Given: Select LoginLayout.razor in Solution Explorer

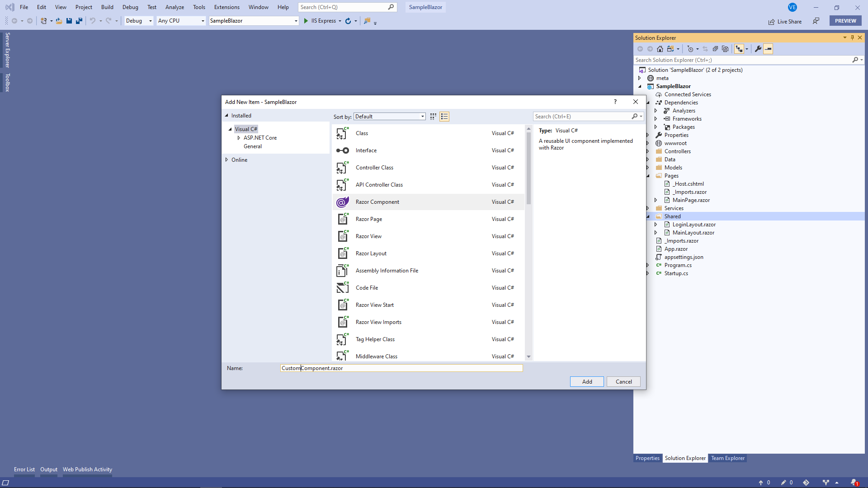Looking at the screenshot, I should (694, 225).
